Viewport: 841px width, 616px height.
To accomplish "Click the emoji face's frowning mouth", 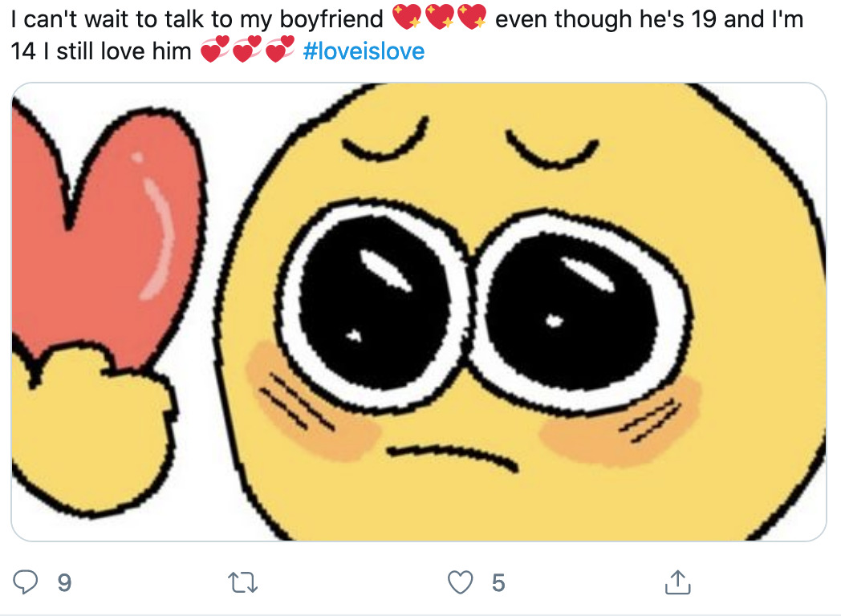I will point(452,456).
